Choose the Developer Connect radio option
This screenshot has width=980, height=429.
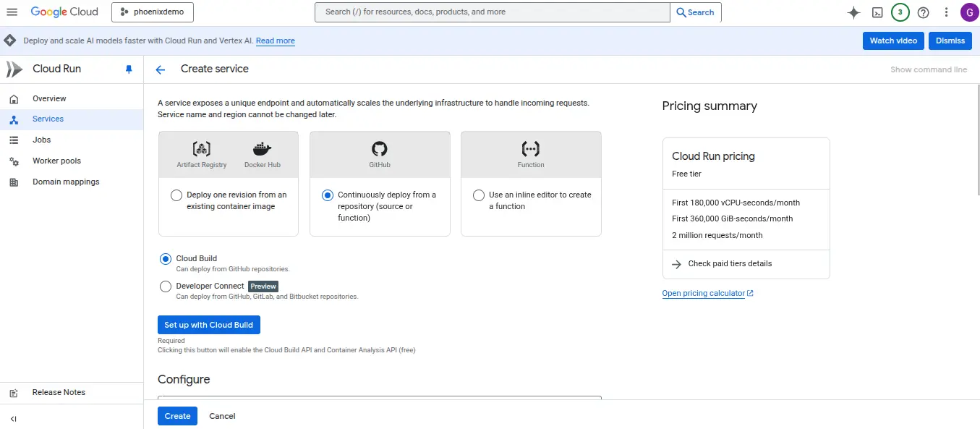pos(166,286)
